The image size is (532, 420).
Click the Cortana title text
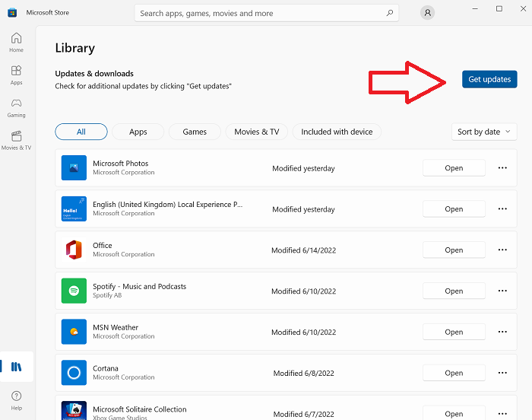point(106,368)
